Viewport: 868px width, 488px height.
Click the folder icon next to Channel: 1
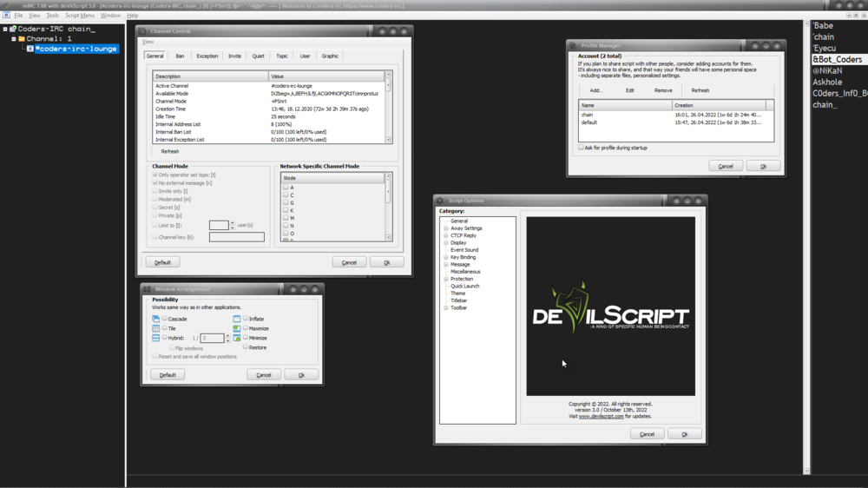tap(22, 39)
